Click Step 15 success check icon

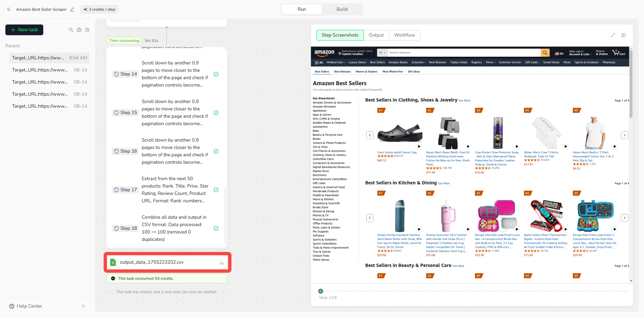[x=216, y=113]
